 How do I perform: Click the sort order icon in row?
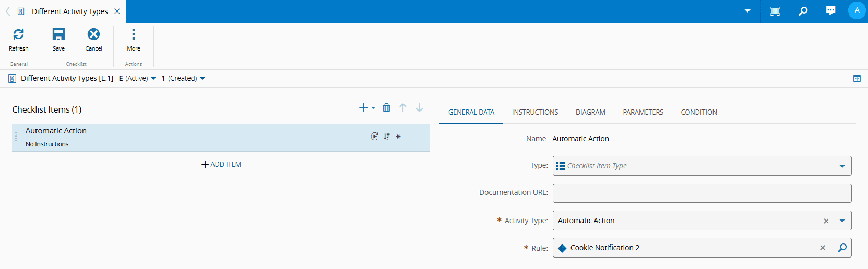(x=387, y=137)
